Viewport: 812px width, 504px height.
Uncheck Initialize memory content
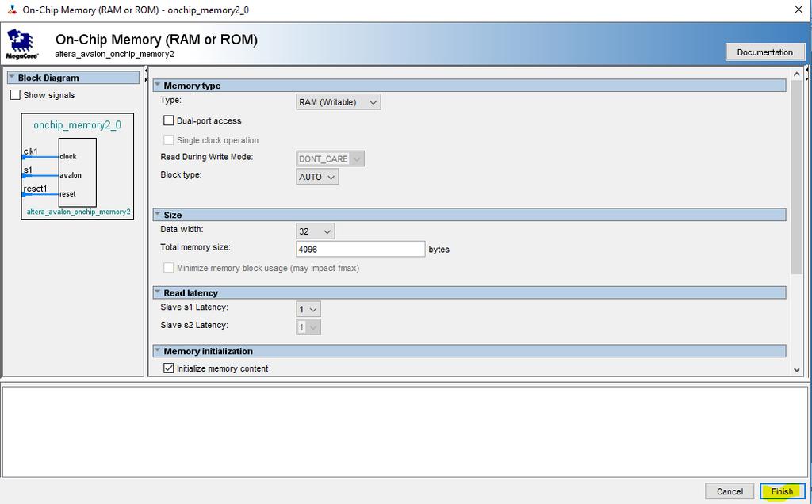click(168, 368)
